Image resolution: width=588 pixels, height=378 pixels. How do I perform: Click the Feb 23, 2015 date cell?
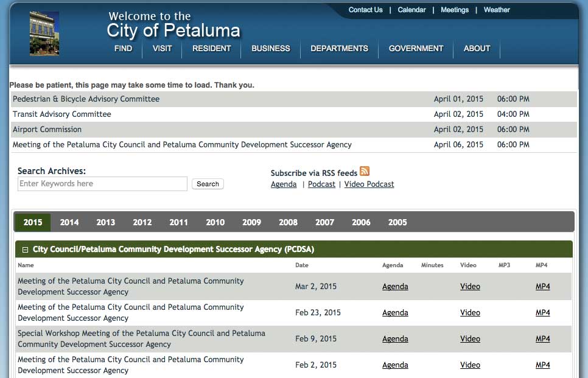(318, 313)
